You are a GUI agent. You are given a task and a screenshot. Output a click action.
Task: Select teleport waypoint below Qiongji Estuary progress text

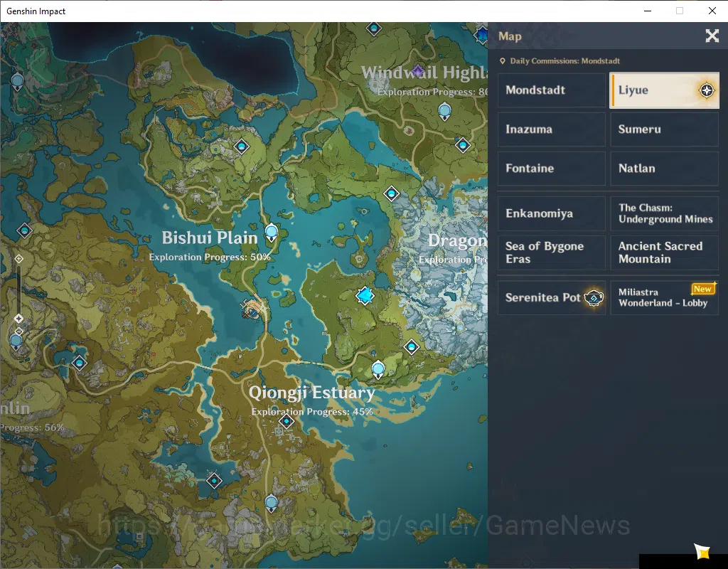click(x=287, y=422)
